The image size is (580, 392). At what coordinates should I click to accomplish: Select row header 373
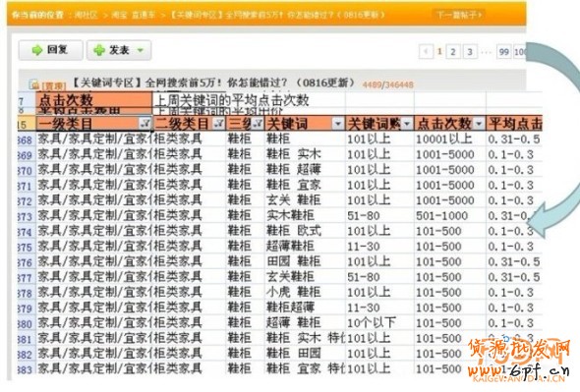26,216
